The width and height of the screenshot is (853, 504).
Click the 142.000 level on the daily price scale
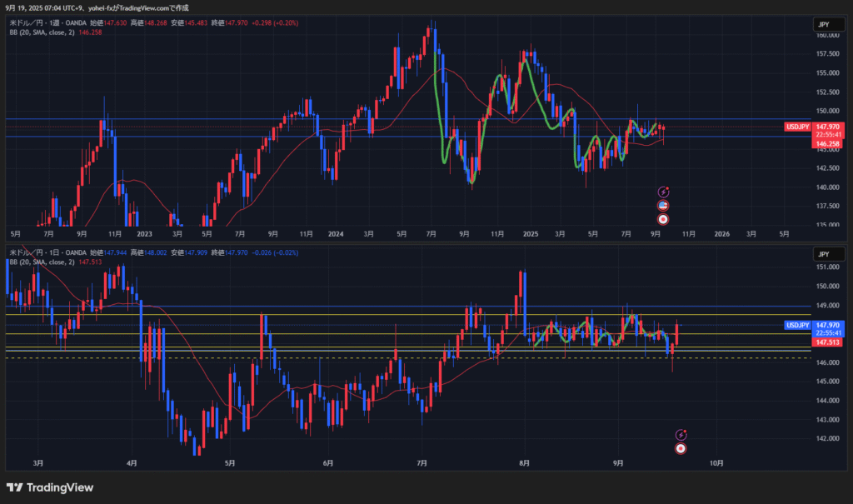828,439
